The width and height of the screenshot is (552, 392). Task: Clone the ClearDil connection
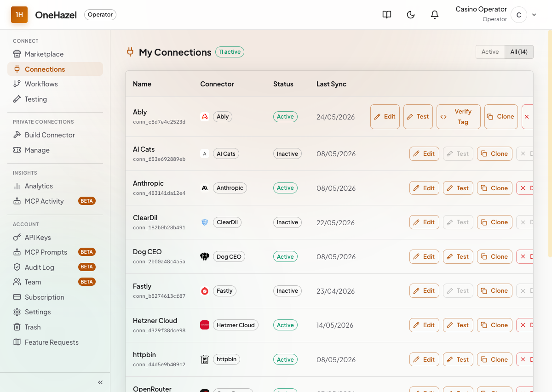point(494,222)
